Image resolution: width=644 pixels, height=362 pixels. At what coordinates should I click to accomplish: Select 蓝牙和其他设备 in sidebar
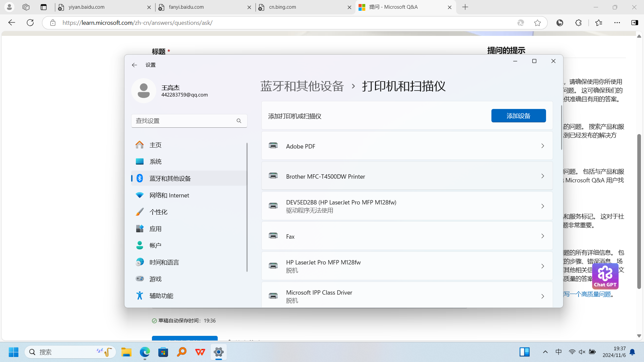pos(189,178)
